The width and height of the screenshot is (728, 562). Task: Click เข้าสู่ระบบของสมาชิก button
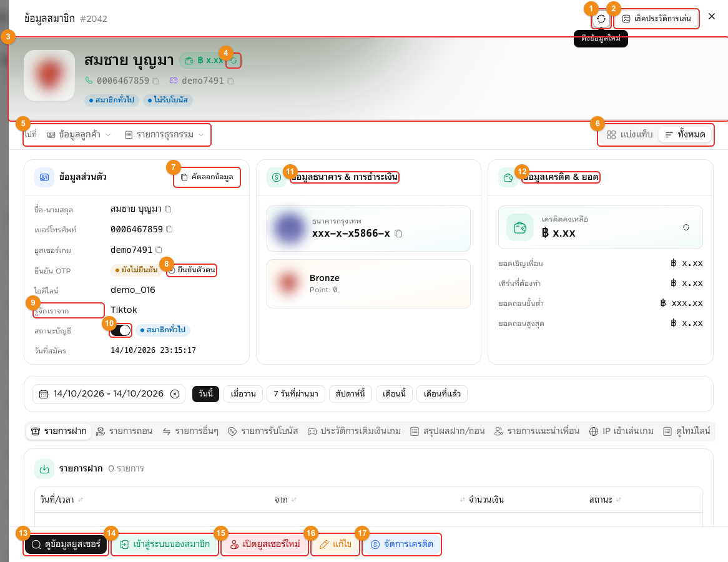(x=165, y=545)
